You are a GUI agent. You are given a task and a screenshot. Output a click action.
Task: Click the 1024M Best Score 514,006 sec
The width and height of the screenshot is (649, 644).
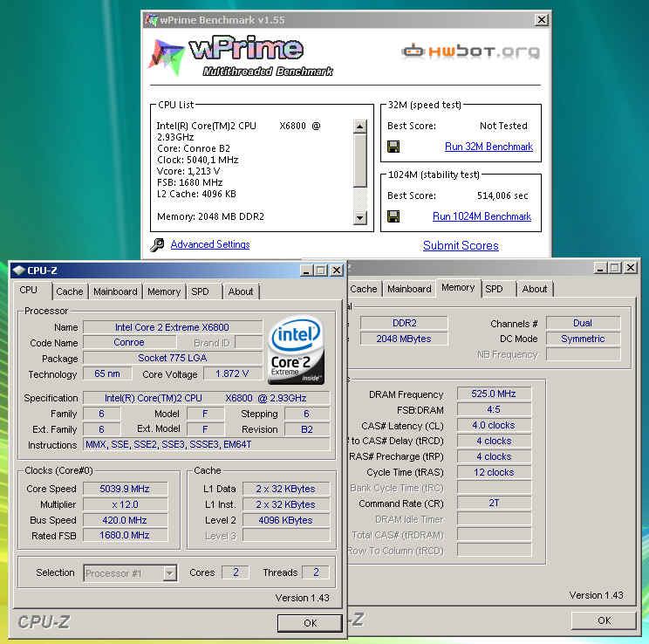(x=502, y=195)
